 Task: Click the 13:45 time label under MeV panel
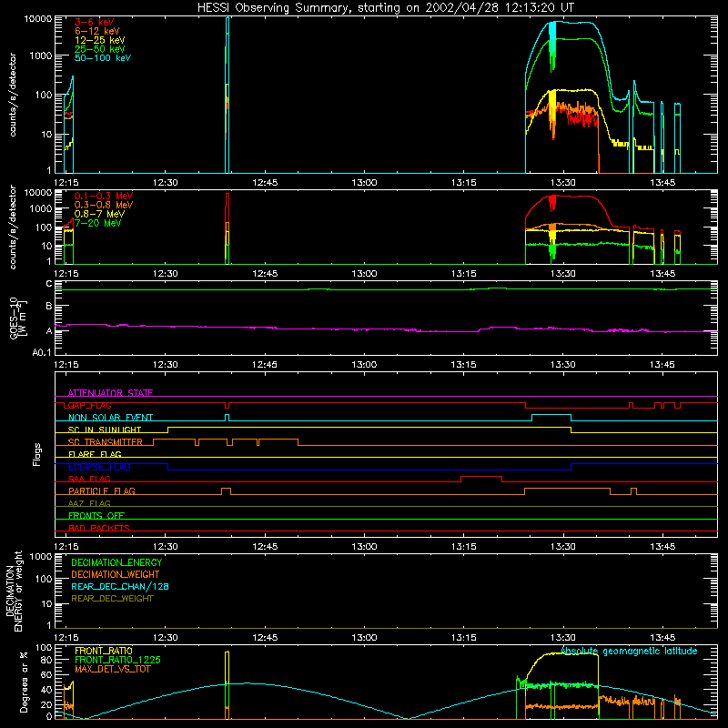(x=662, y=274)
